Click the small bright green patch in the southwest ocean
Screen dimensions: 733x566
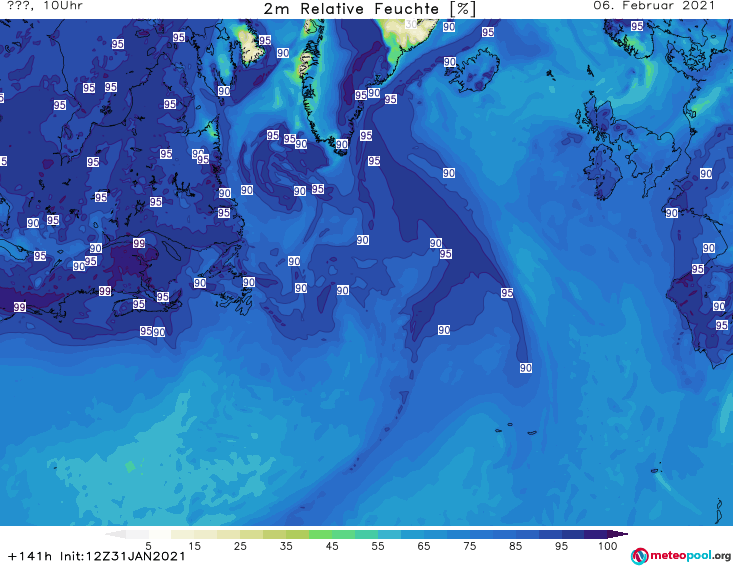coord(130,466)
